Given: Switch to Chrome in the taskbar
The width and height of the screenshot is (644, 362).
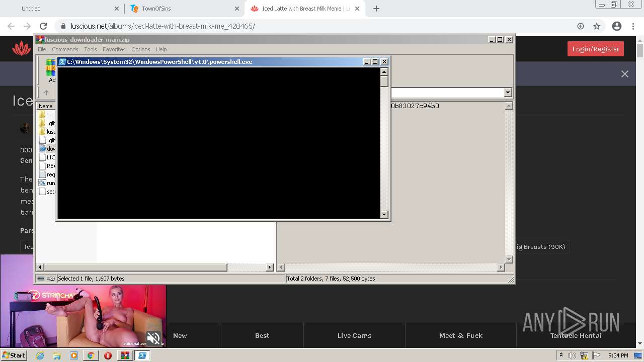Looking at the screenshot, I should click(x=91, y=355).
